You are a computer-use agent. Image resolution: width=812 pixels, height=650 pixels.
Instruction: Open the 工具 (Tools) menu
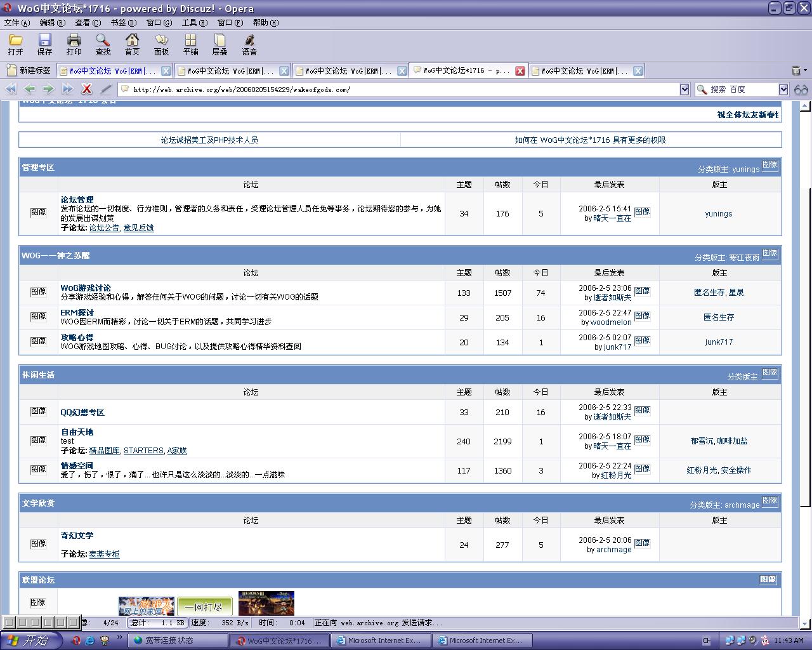point(194,23)
